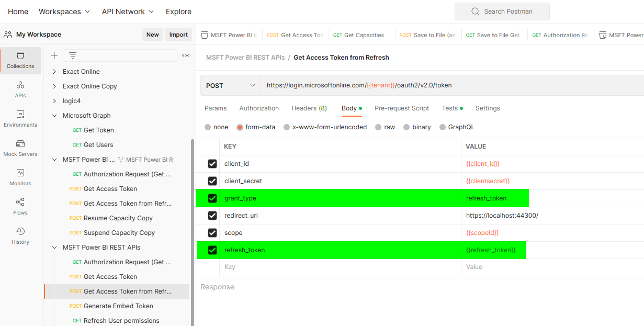This screenshot has width=644, height=326.
Task: Open the Collections sidebar section
Action: pos(20,60)
